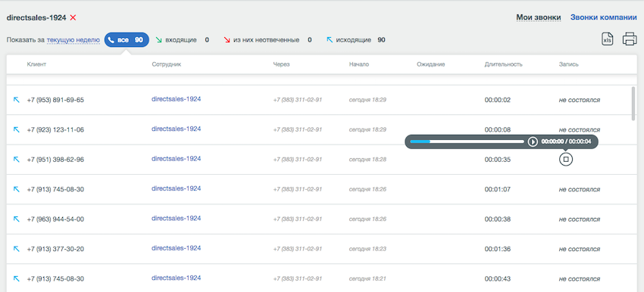644x292 pixels.
Task: Click the 'Ожидание' column header
Action: click(430, 64)
